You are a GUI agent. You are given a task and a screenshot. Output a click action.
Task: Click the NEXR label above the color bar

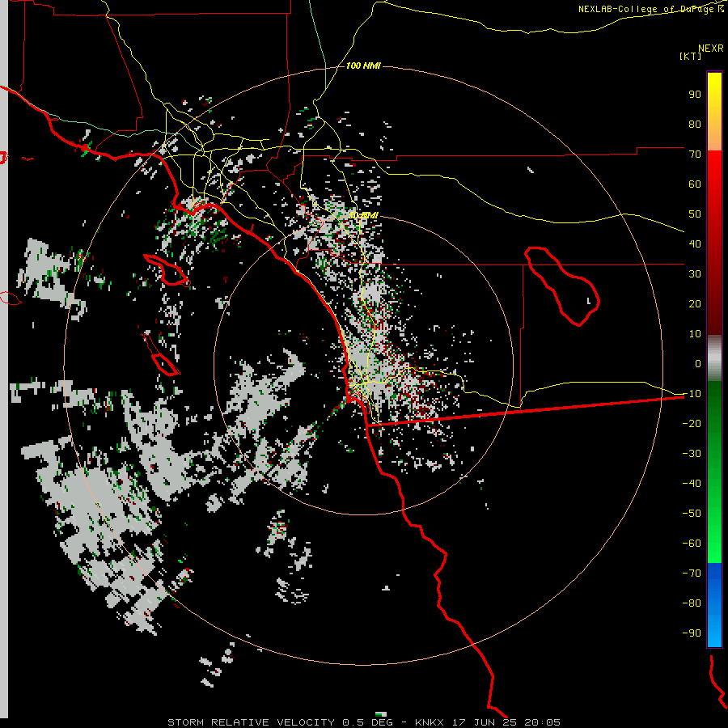point(711,49)
